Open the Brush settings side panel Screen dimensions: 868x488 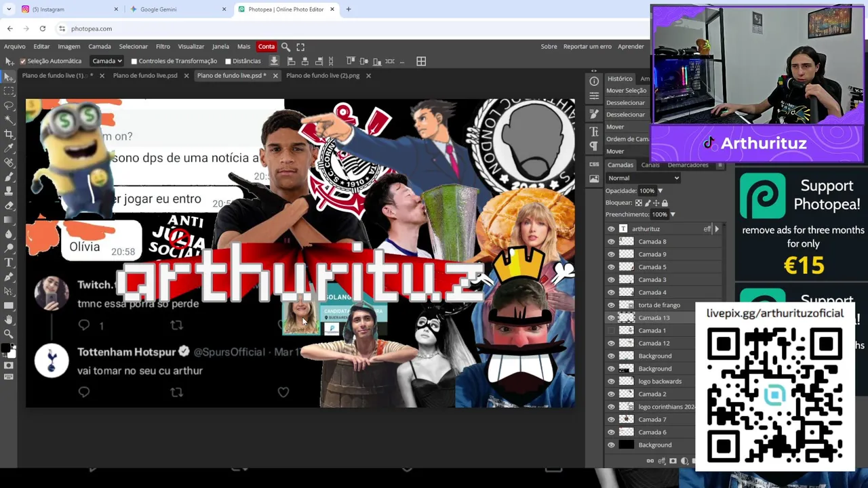pyautogui.click(x=594, y=114)
